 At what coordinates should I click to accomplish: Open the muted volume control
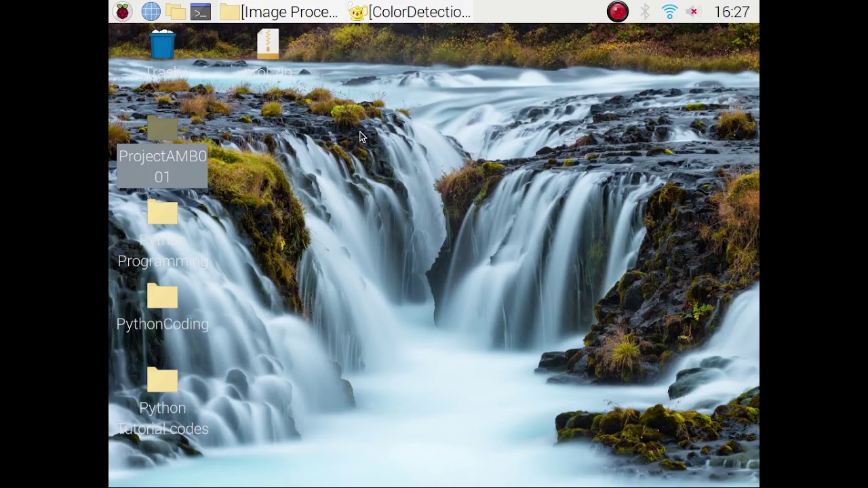tap(693, 12)
